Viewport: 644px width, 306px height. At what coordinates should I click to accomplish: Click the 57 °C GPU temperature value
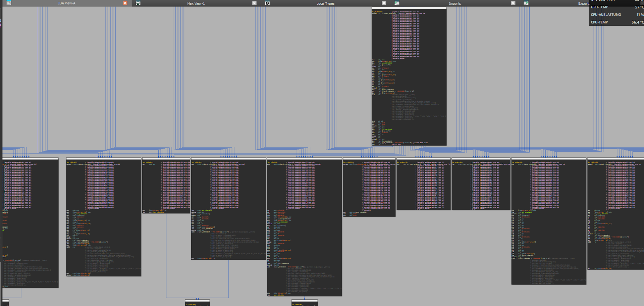pyautogui.click(x=639, y=7)
